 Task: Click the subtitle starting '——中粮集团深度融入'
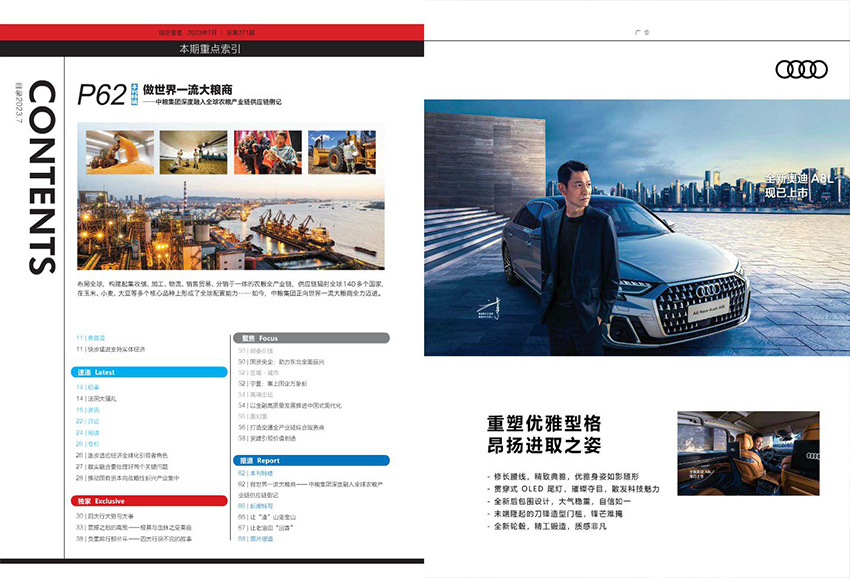tap(212, 102)
